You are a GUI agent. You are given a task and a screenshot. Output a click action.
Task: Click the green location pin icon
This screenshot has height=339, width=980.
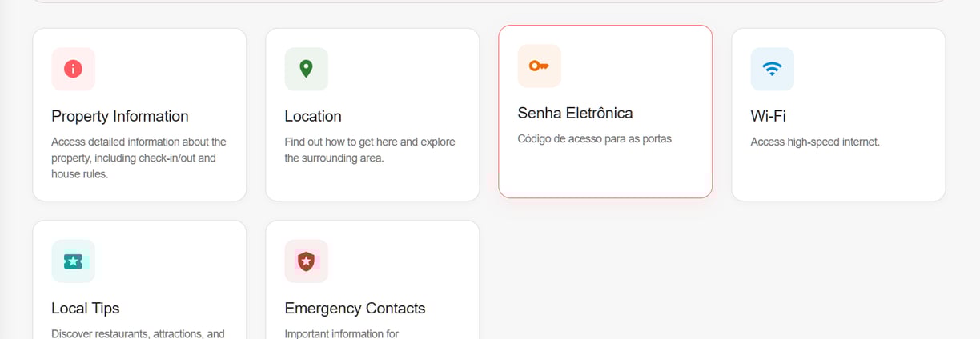coord(306,69)
